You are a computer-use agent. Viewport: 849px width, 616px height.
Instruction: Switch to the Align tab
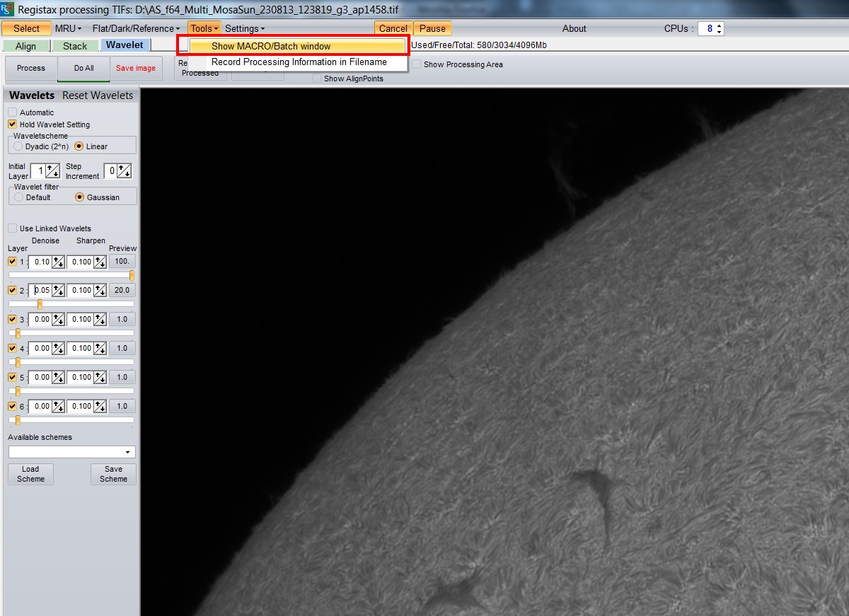pos(26,46)
